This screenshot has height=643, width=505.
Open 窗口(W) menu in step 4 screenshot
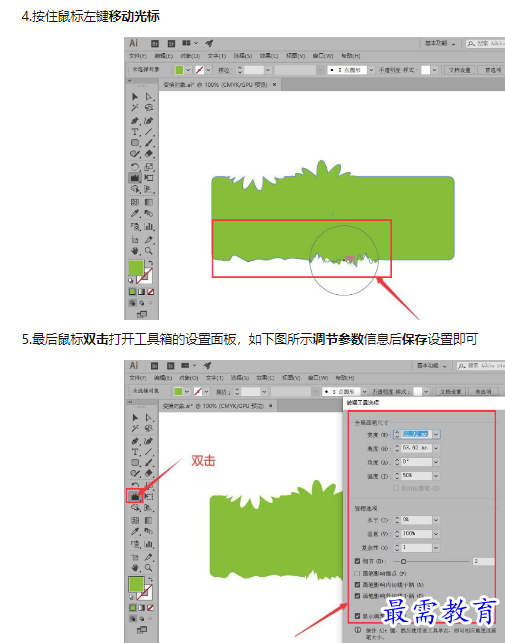point(323,55)
